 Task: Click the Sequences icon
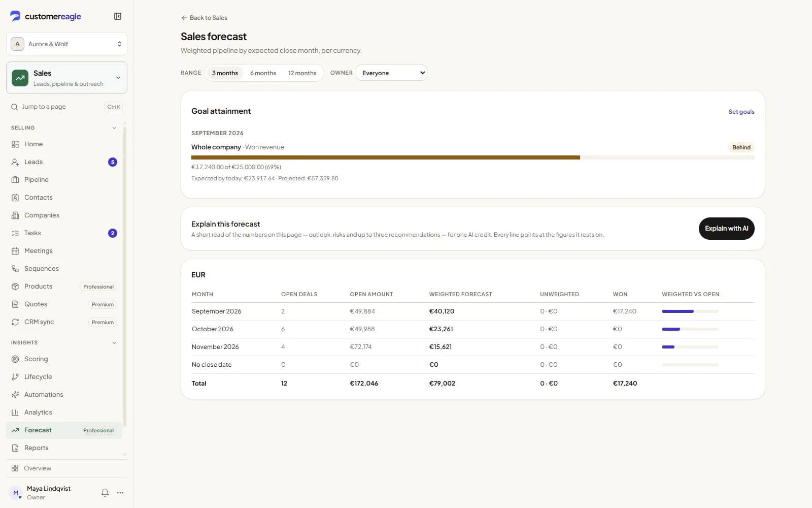[15, 269]
